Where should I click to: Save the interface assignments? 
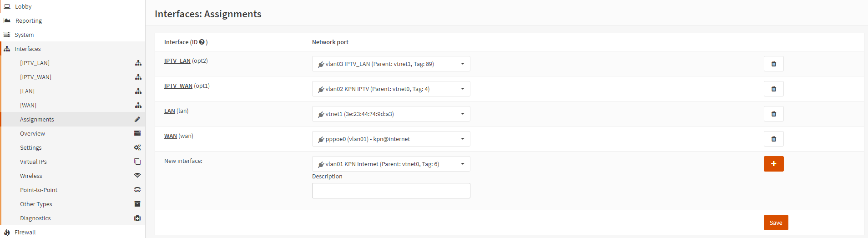(x=776, y=223)
